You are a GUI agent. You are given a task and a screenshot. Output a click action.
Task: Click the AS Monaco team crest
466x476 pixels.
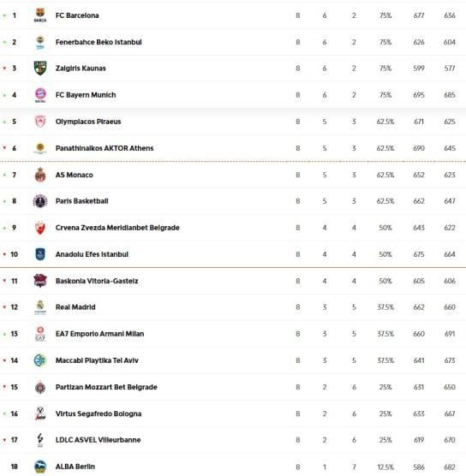point(40,175)
